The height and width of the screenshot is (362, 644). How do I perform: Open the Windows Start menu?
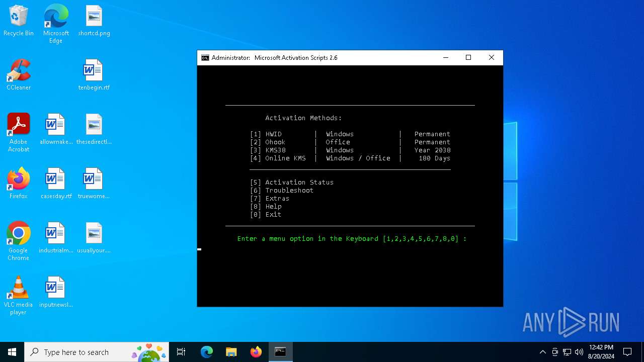click(12, 352)
